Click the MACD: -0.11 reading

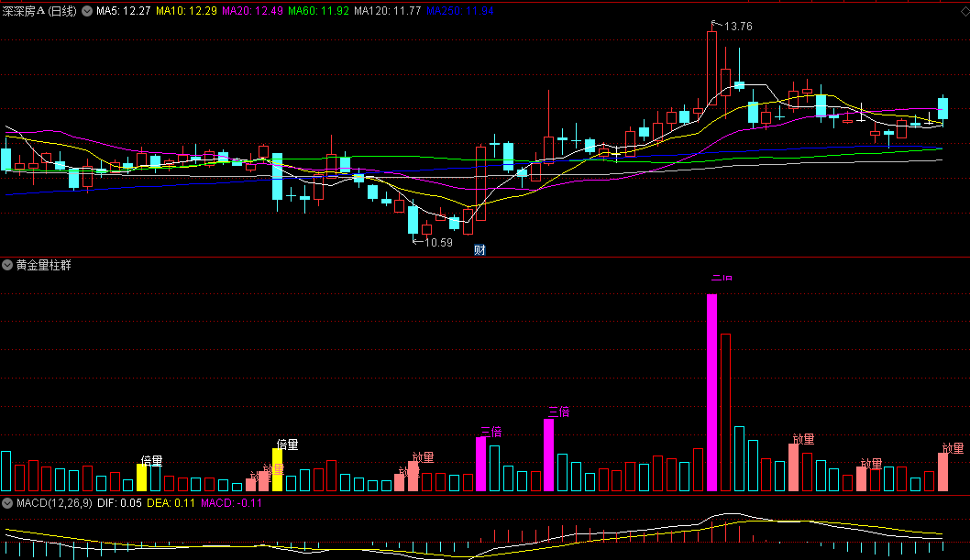(231, 503)
